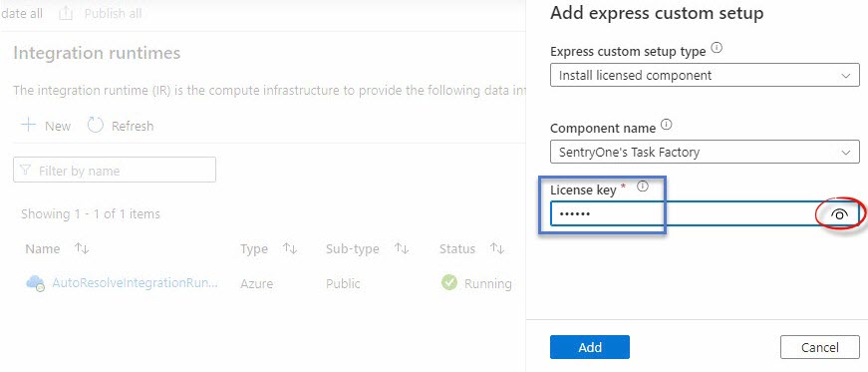Sort the list by Status column arrows
868x372 pixels.
point(497,249)
